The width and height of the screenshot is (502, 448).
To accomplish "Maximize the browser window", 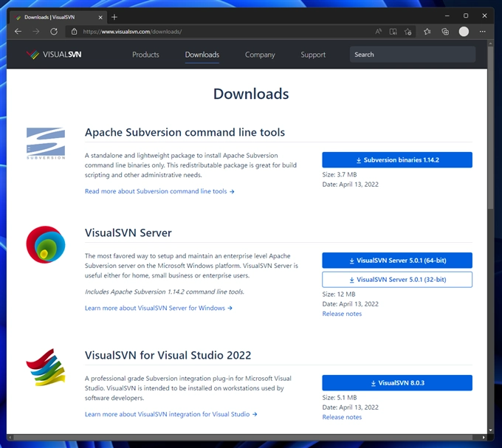I will (x=466, y=15).
